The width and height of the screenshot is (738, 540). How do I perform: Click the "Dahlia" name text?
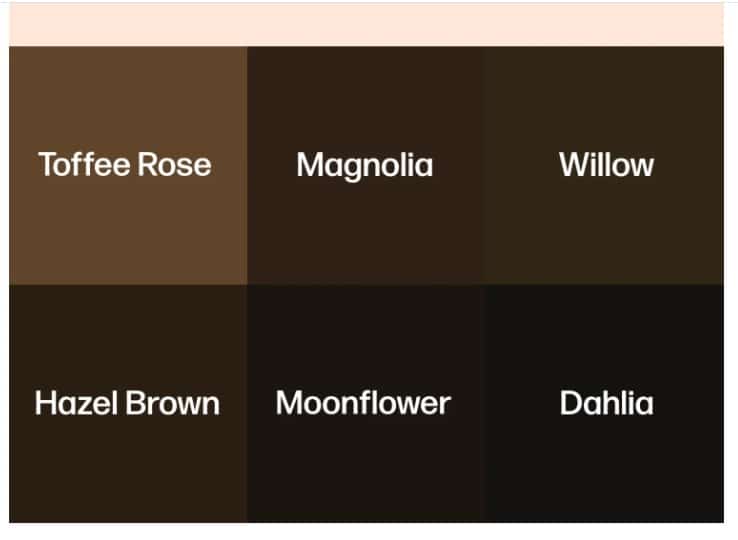606,403
